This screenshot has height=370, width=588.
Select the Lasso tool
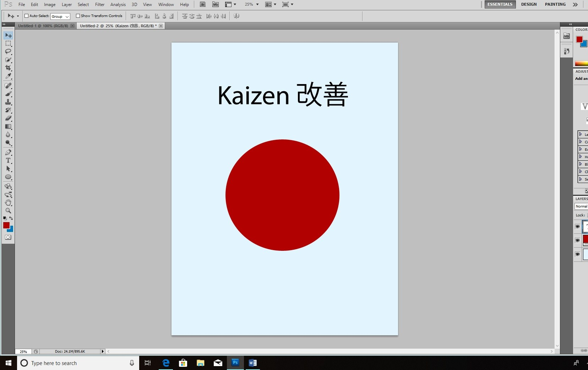pyautogui.click(x=8, y=51)
